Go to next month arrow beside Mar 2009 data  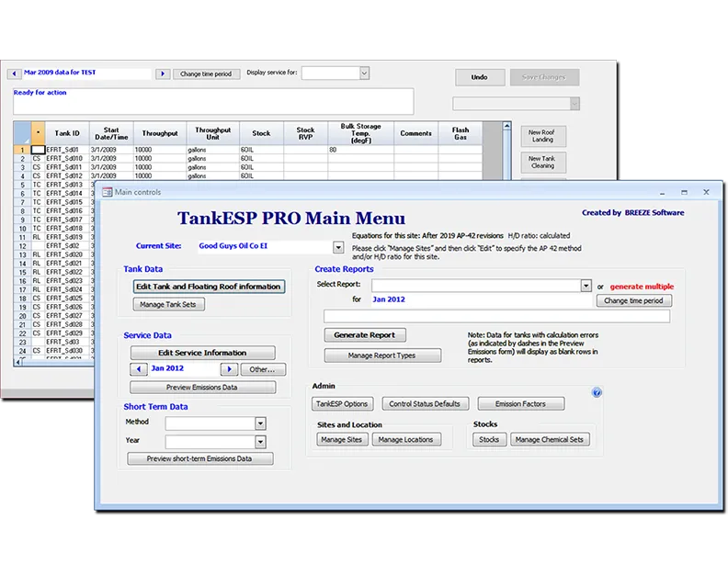(x=163, y=73)
